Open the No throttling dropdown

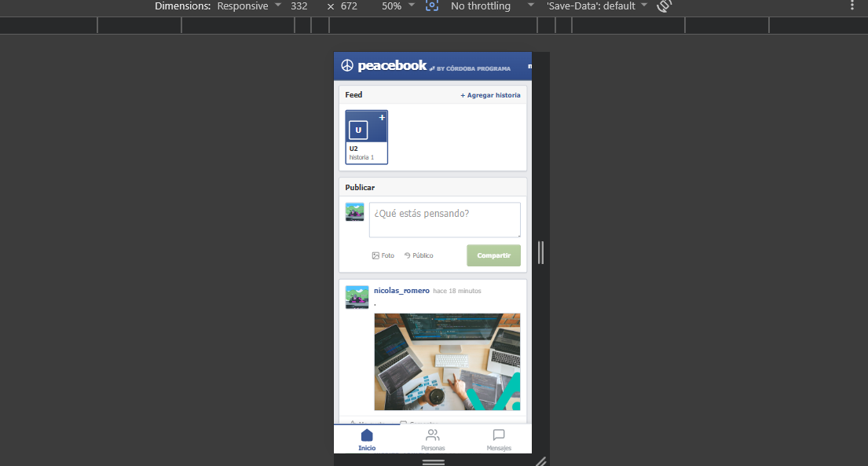(492, 6)
